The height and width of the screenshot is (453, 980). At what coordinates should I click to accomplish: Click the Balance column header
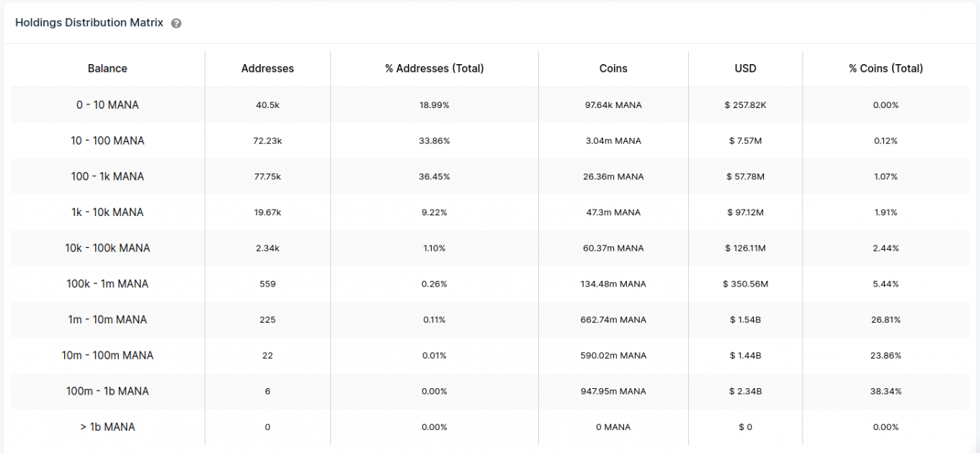107,68
